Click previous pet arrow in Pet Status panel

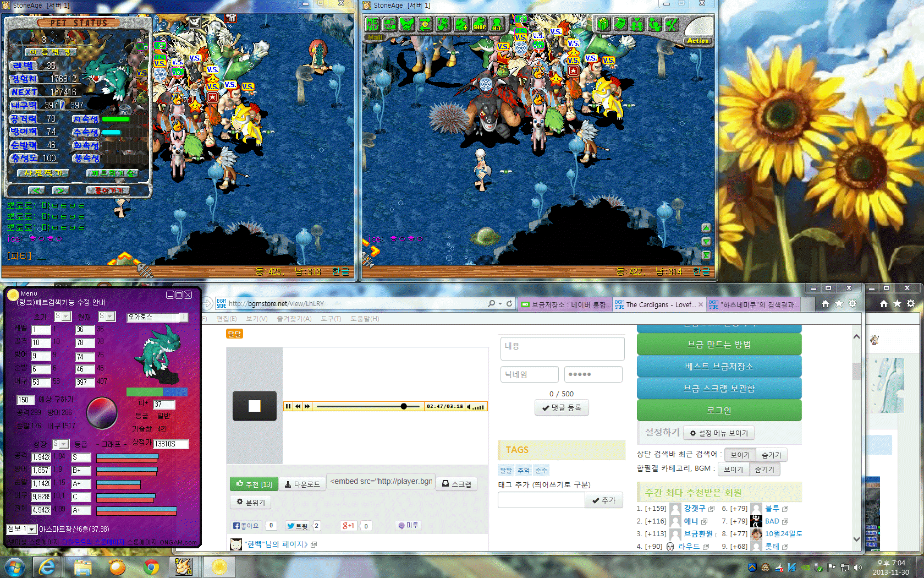click(36, 190)
